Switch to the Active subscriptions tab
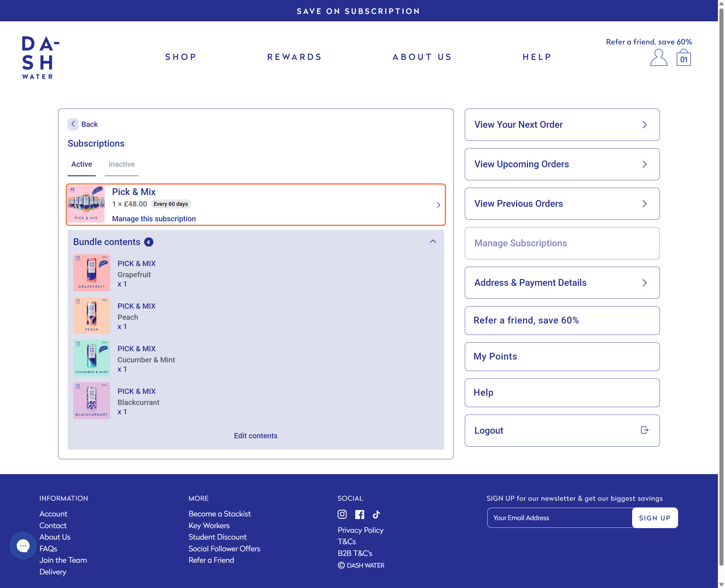This screenshot has height=588, width=725. click(81, 164)
